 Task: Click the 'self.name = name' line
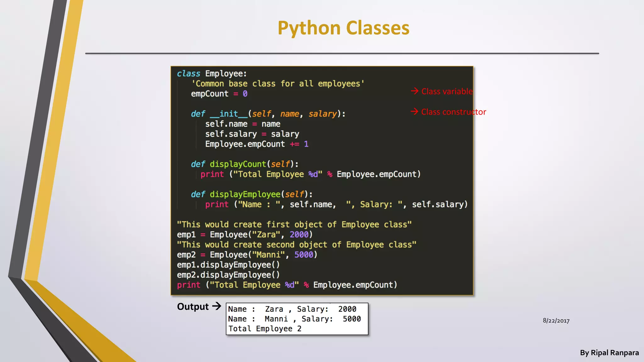243,124
